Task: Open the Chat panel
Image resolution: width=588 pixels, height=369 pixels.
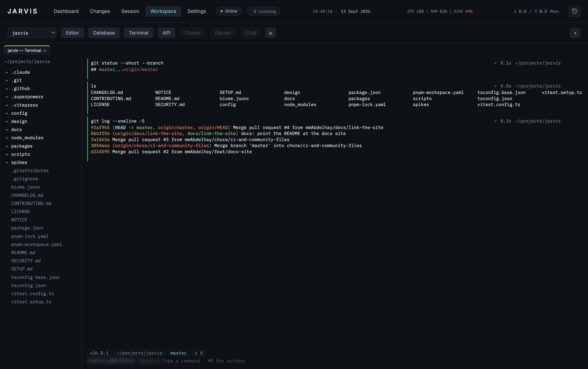Action: (x=251, y=33)
